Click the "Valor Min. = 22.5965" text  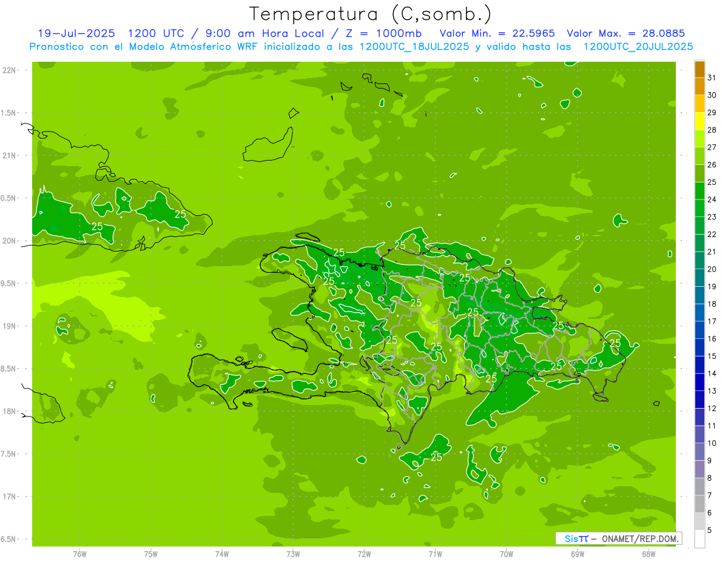click(x=497, y=33)
